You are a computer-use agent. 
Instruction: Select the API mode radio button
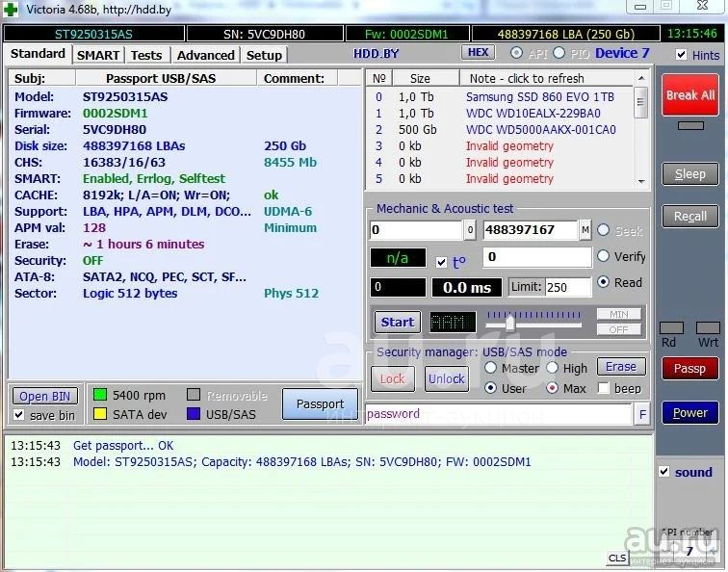coord(516,53)
